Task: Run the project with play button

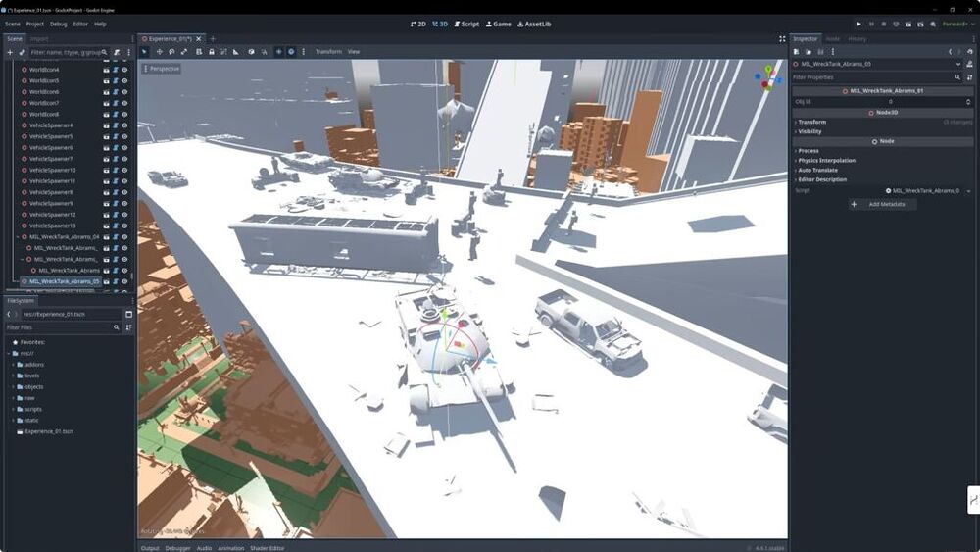Action: 858,24
